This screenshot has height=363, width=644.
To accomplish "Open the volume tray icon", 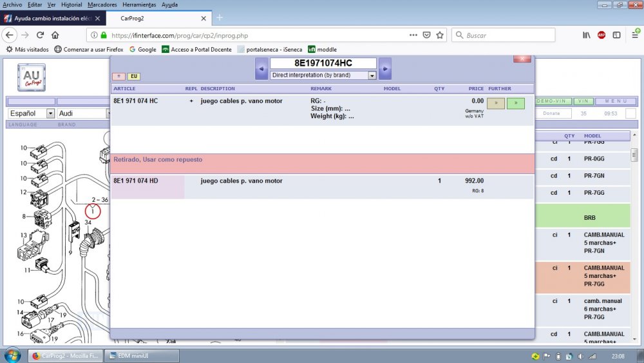I will 580,357.
